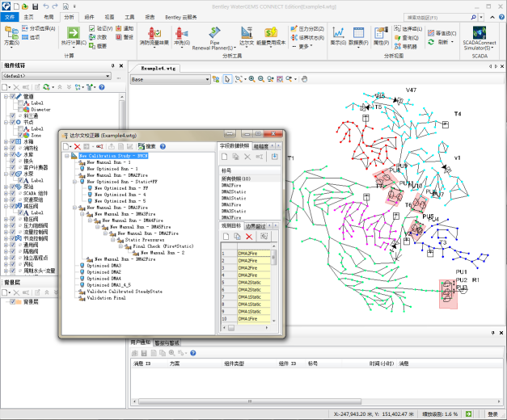Toggle the background layer checkbox

coord(13,302)
